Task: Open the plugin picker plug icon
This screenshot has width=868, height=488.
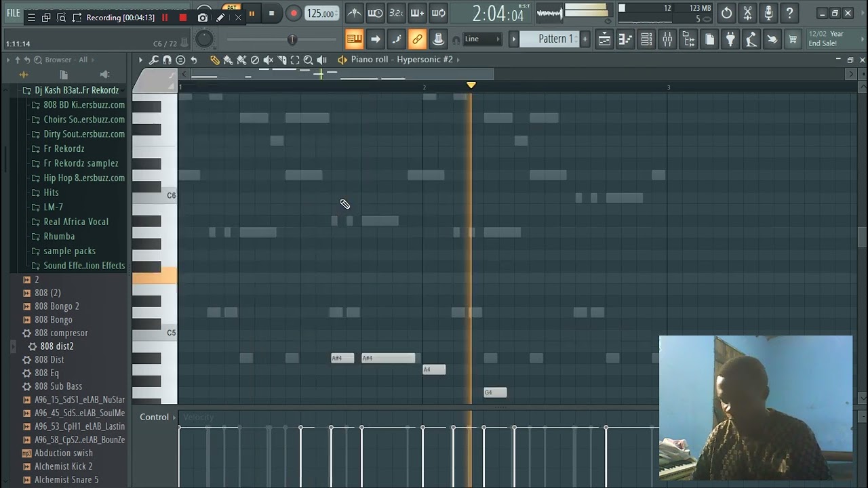Action: pyautogui.click(x=730, y=39)
